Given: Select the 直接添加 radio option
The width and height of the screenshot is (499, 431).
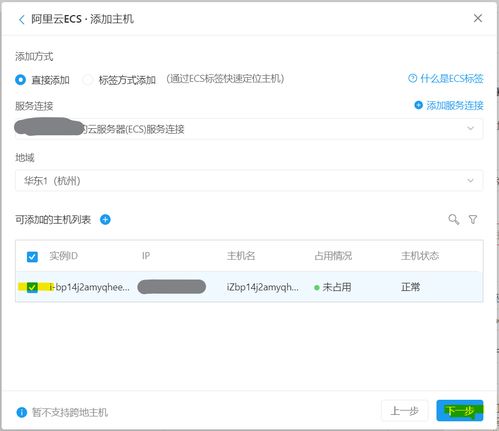Looking at the screenshot, I should point(20,80).
